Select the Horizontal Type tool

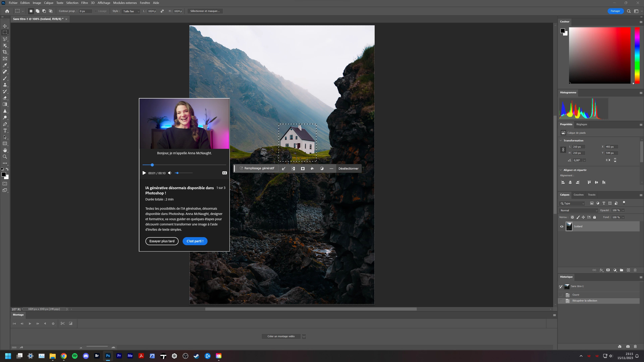5,131
